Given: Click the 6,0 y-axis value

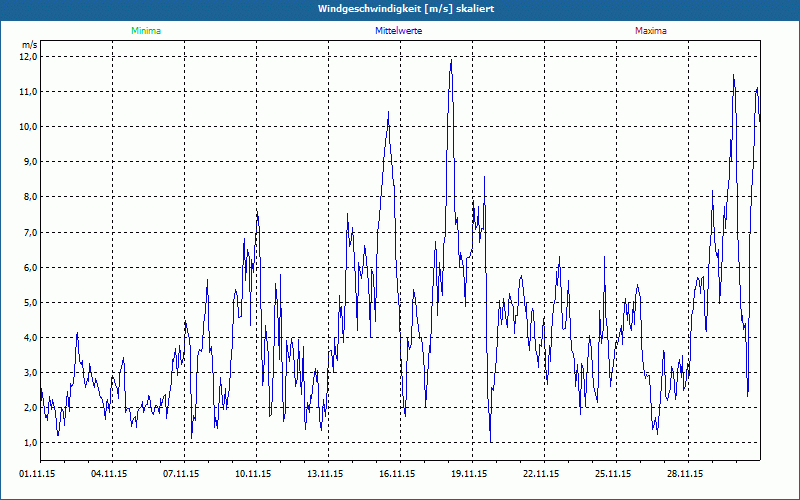Looking at the screenshot, I should tap(31, 268).
